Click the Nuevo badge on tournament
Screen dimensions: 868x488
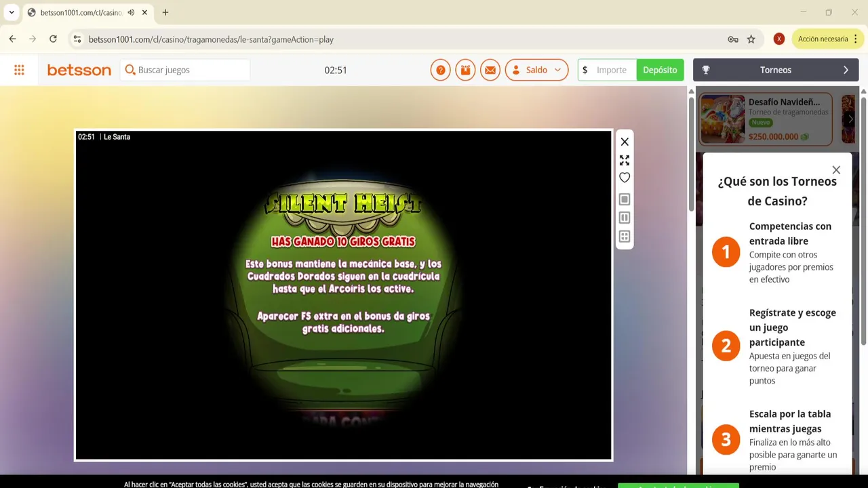[x=761, y=123]
